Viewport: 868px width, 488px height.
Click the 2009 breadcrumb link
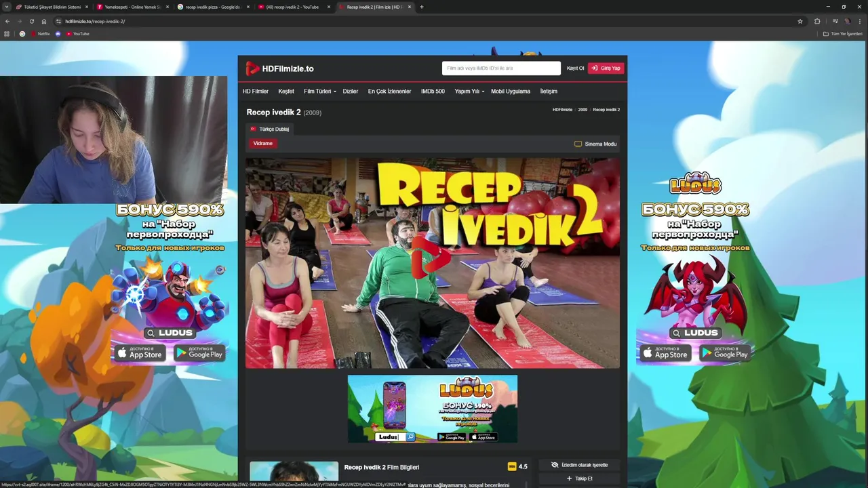click(x=583, y=110)
